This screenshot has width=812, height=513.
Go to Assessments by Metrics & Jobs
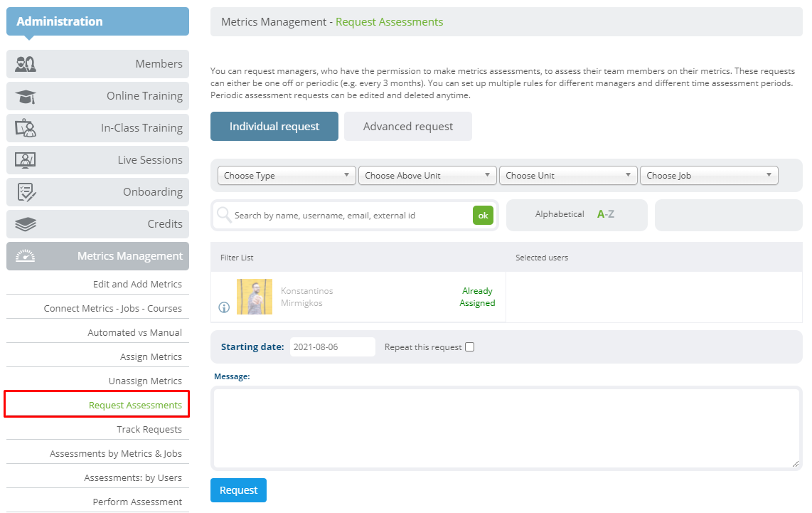point(115,454)
